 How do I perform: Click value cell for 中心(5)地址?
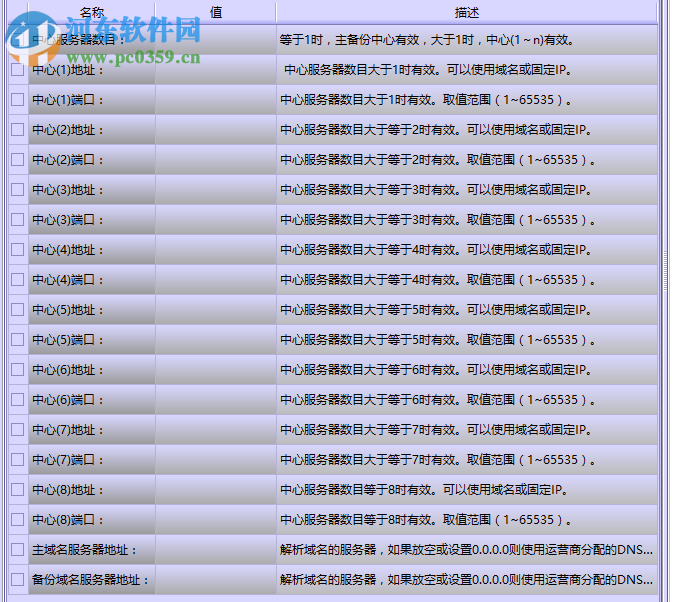[x=216, y=310]
